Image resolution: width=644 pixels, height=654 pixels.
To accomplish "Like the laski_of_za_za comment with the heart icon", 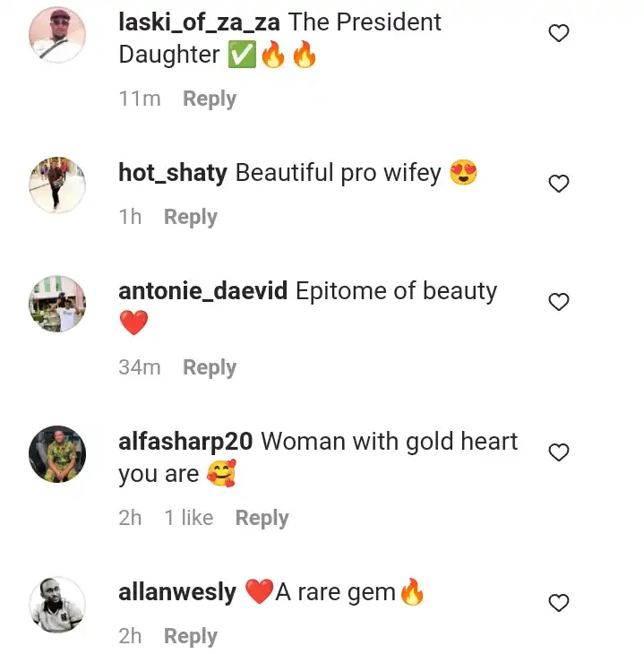I will point(559,33).
